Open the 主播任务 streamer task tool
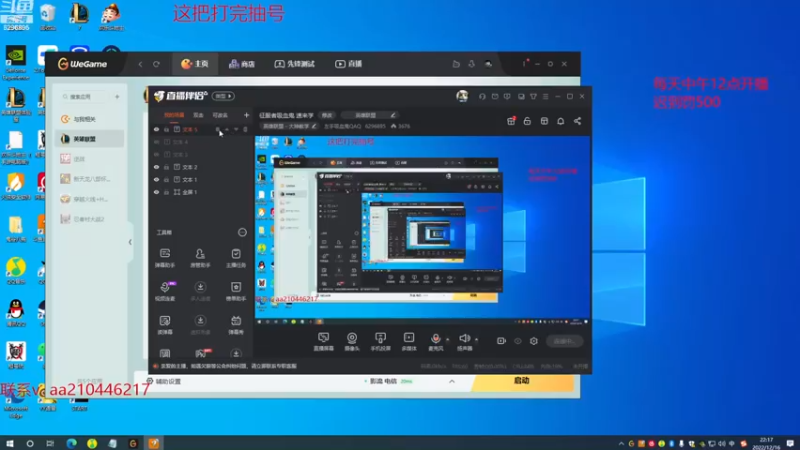 [236, 258]
